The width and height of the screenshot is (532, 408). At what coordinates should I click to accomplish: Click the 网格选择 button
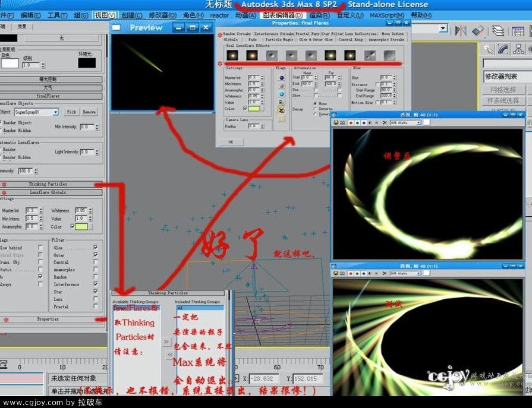coord(503,90)
